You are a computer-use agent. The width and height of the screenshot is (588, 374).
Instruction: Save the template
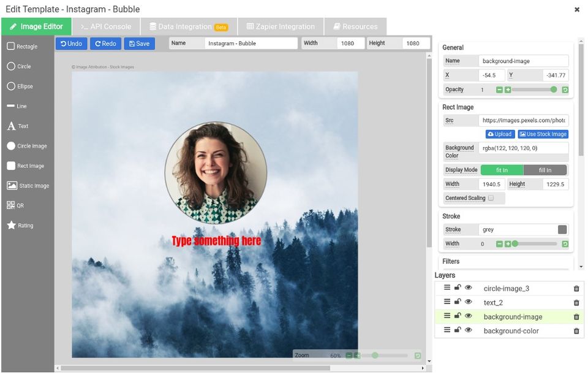tap(139, 44)
